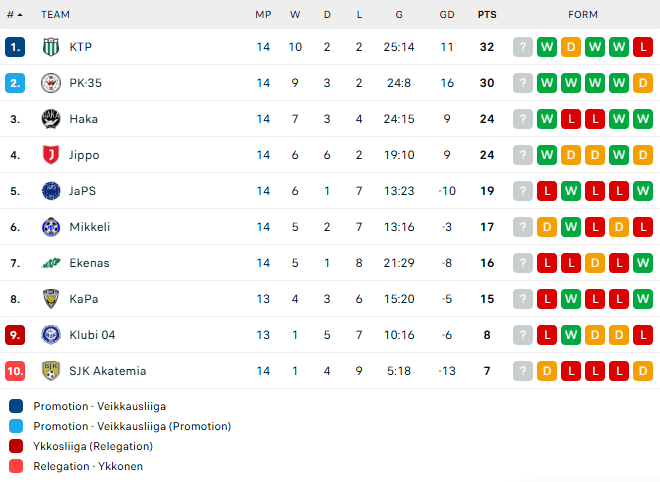The height and width of the screenshot is (482, 660).
Task: Click the KTP team crest icon
Action: tap(51, 47)
